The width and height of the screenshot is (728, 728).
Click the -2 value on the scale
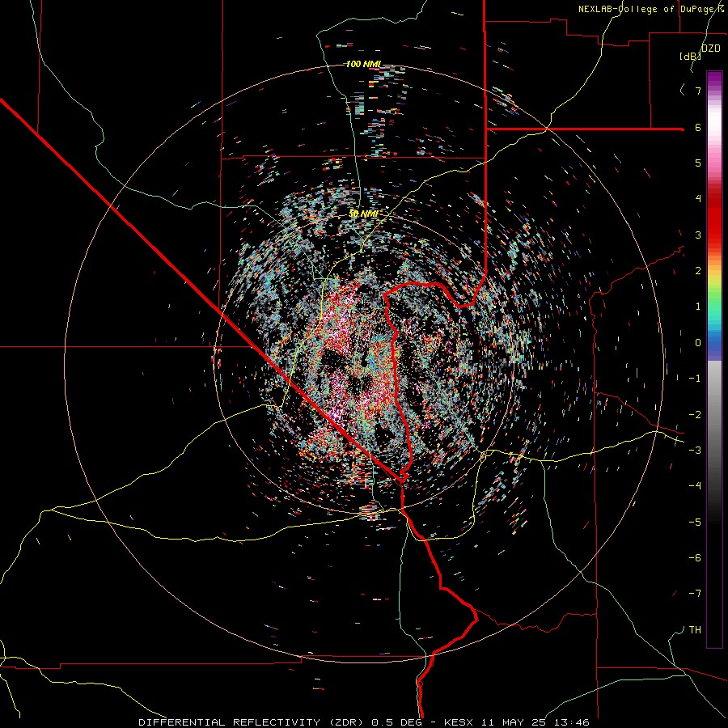click(695, 414)
